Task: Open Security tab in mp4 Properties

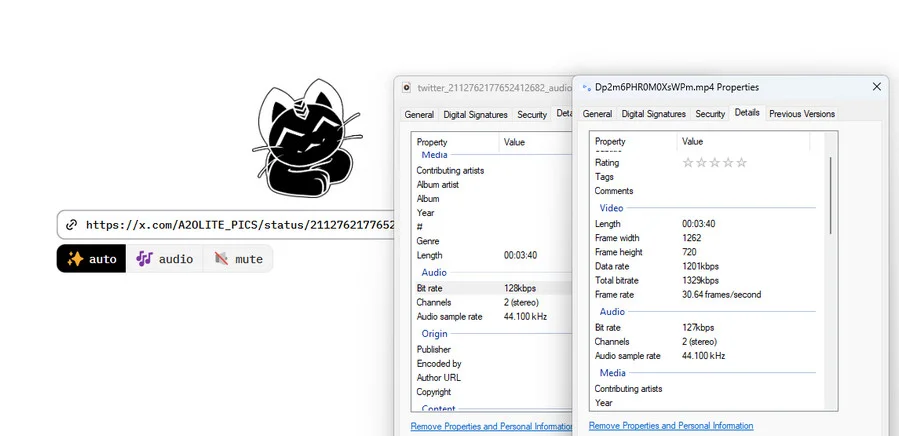Action: pos(710,114)
